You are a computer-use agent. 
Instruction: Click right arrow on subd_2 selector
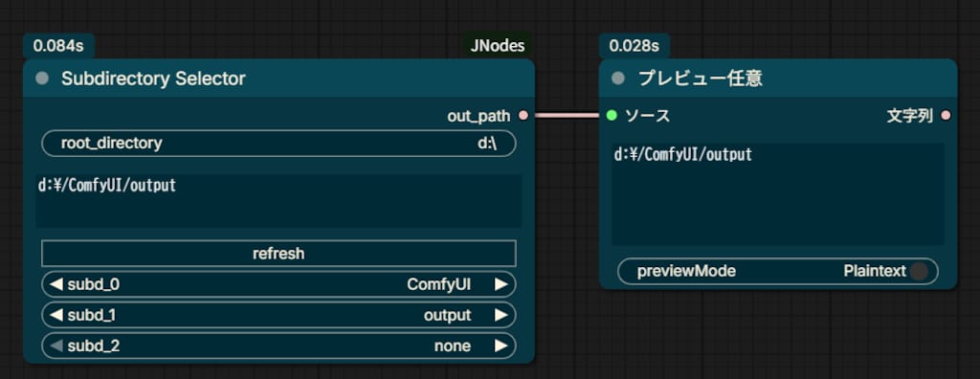pos(501,346)
